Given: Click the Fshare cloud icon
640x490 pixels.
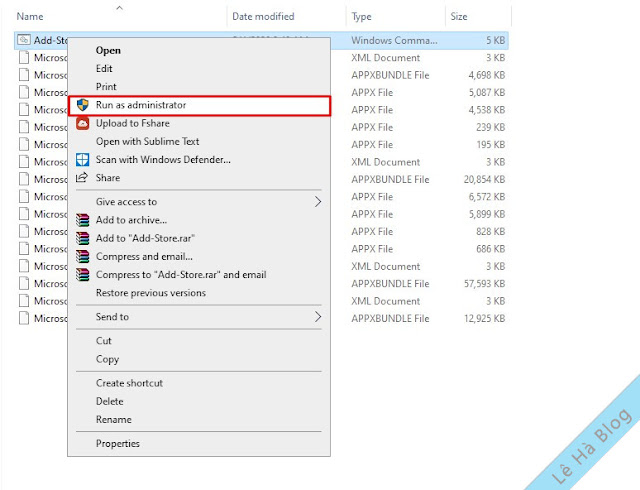Looking at the screenshot, I should pos(82,123).
